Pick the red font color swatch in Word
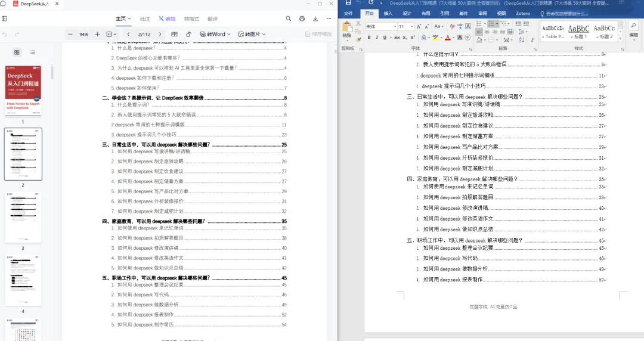Image resolution: width=644 pixels, height=341 pixels. 448,38
